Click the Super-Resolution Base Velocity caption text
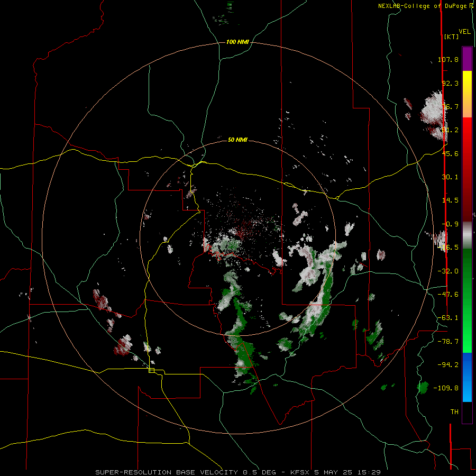Image resolution: width=476 pixels, height=476 pixels. [238, 472]
